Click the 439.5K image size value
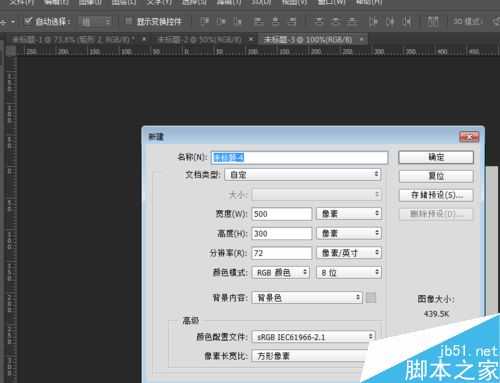The width and height of the screenshot is (500, 383). point(436,314)
